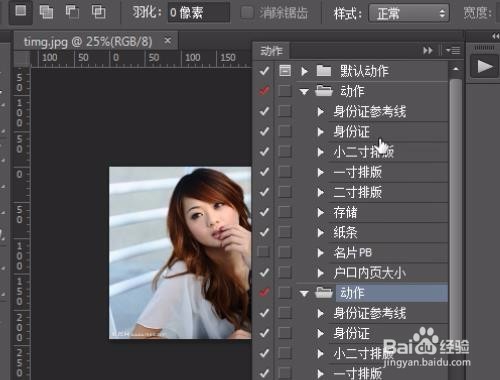Screen dimensions: 500x380
Task: Collapse the highlighted 动作 set arrow
Action: click(304, 293)
